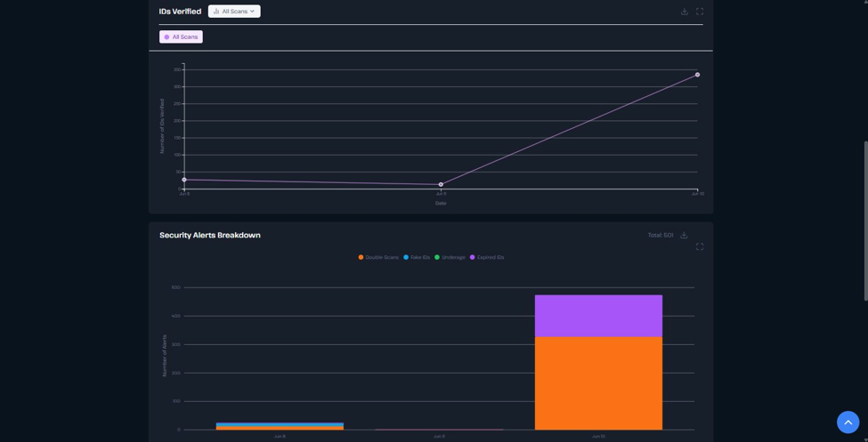This screenshot has height=442, width=868.
Task: Click the scroll-to-top arrow button
Action: click(x=848, y=422)
